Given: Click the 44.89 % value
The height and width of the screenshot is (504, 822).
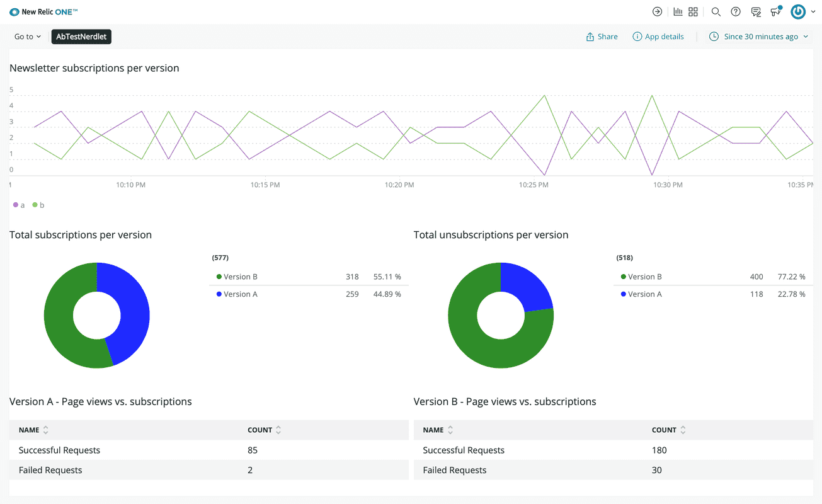Looking at the screenshot, I should click(x=387, y=294).
